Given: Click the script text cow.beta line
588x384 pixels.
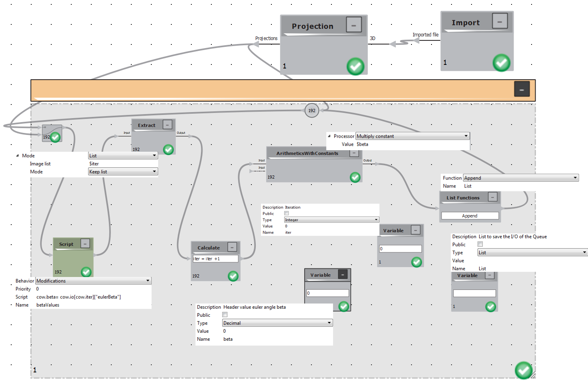Looking at the screenshot, I should coord(78,297).
